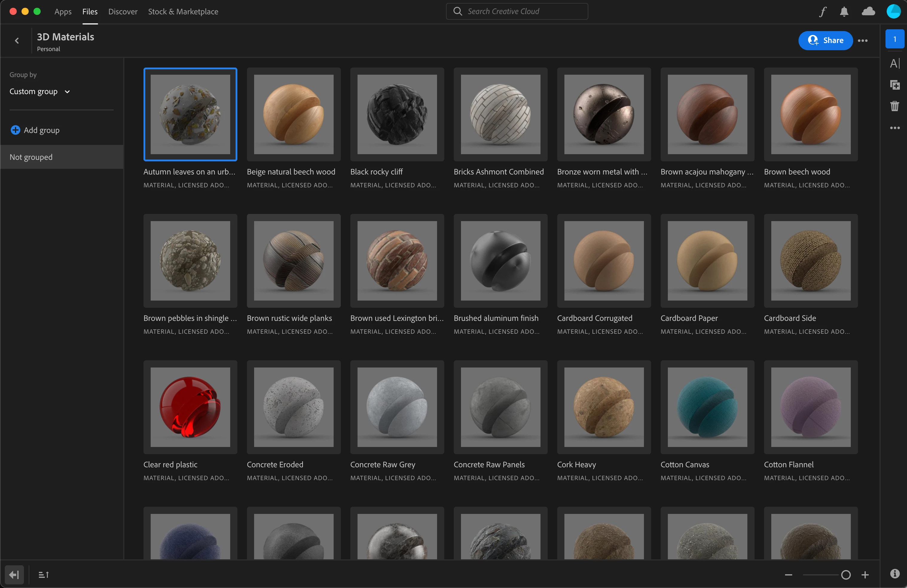Open the notifications bell
Image resolution: width=907 pixels, height=588 pixels.
coord(844,12)
